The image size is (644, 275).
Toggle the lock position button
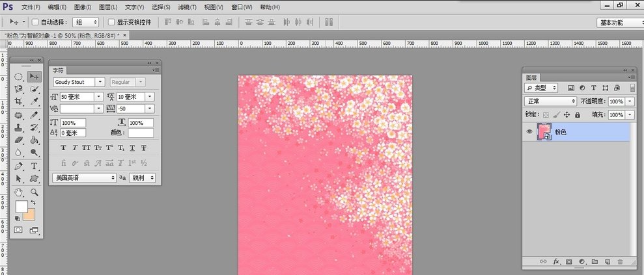click(x=567, y=115)
